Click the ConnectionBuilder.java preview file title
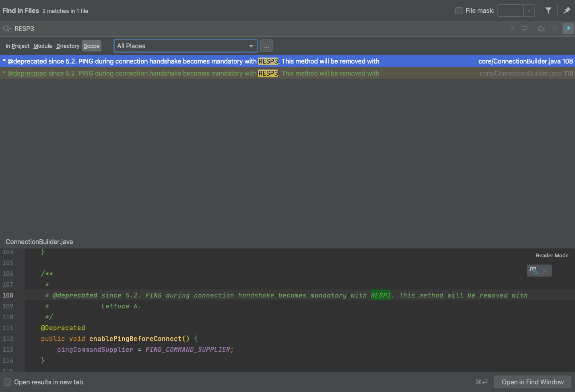The image size is (575, 392). click(39, 242)
